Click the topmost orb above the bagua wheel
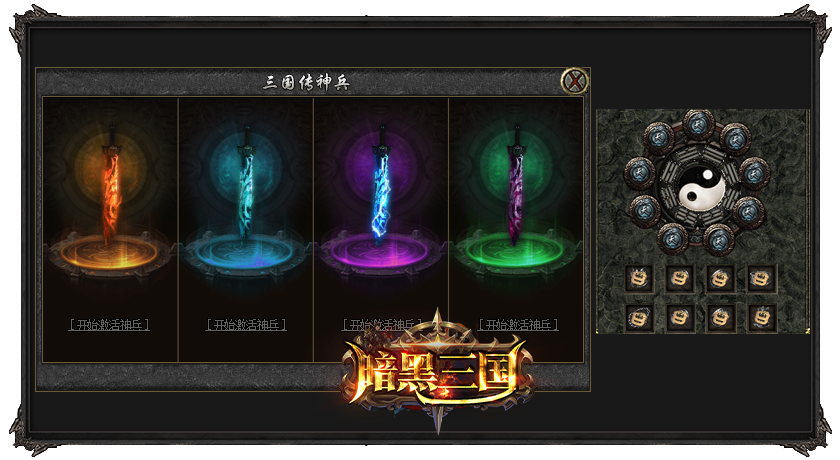 tap(698, 125)
